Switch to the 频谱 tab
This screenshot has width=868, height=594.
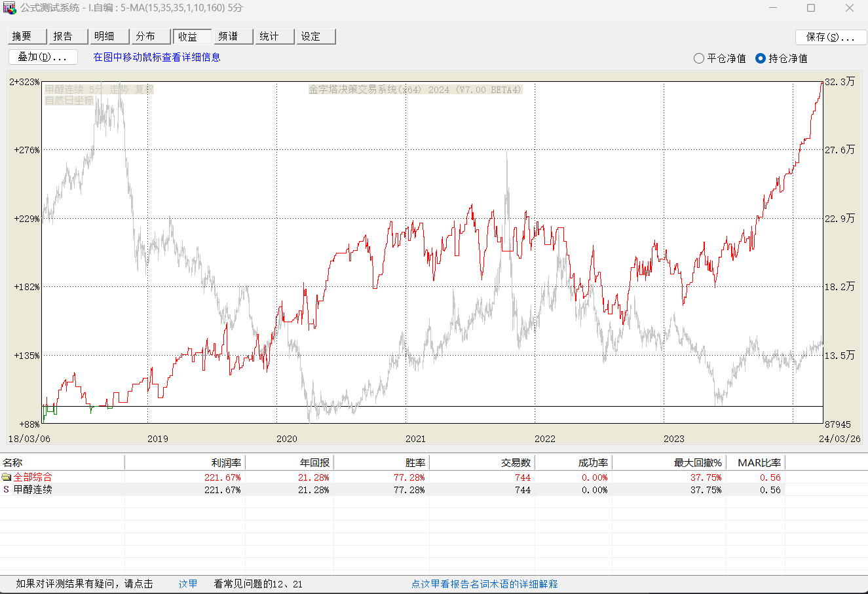pyautogui.click(x=234, y=37)
